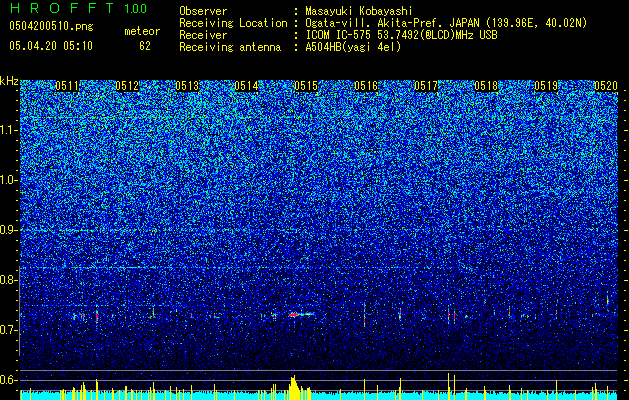Click the HROFFT 1.0.0 title text
This screenshot has width=629, height=400.
(79, 8)
